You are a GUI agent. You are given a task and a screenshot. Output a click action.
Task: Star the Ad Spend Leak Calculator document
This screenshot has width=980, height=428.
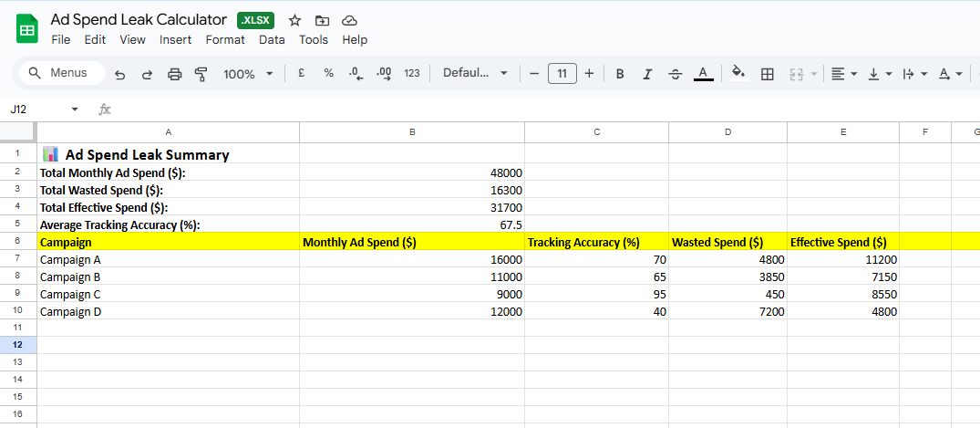coord(295,21)
